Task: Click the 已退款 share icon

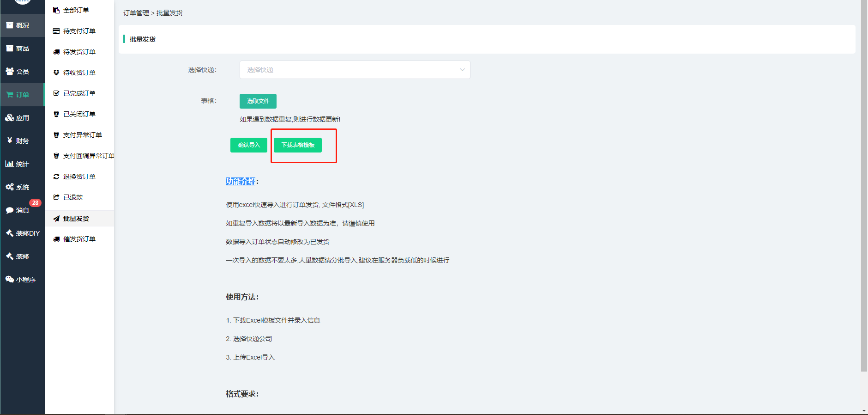Action: click(x=56, y=197)
